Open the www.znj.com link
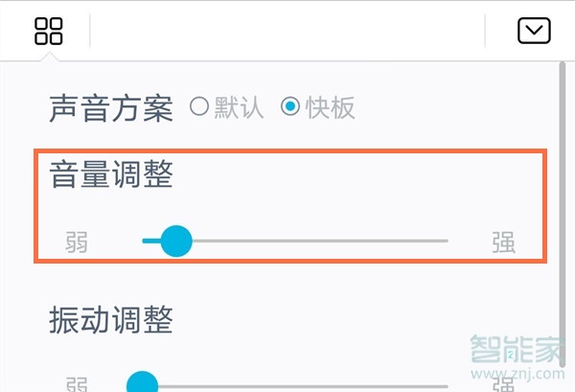575x392 pixels. 517,374
